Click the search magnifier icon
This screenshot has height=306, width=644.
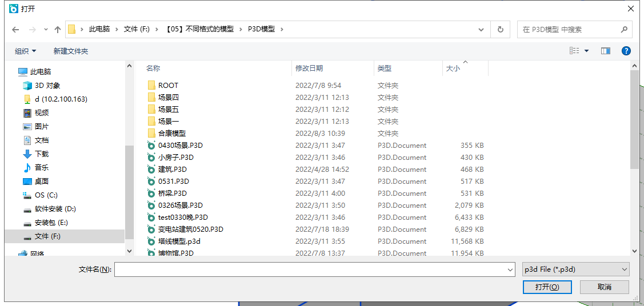click(x=623, y=30)
